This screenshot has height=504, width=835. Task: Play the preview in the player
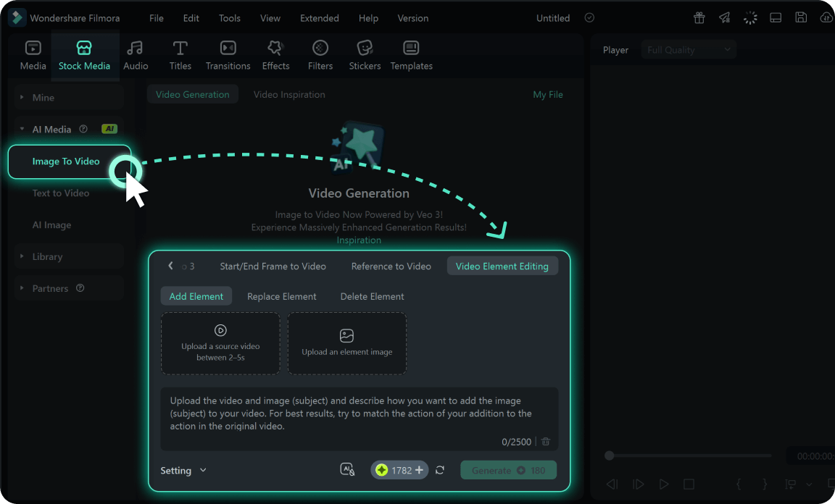[x=663, y=484]
